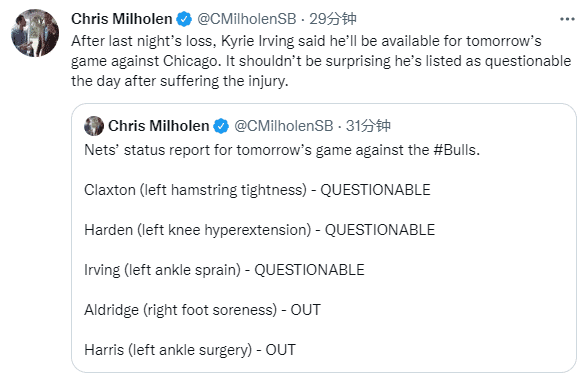Open the quoted tweet card
The height and width of the screenshot is (376, 588).
(x=324, y=238)
